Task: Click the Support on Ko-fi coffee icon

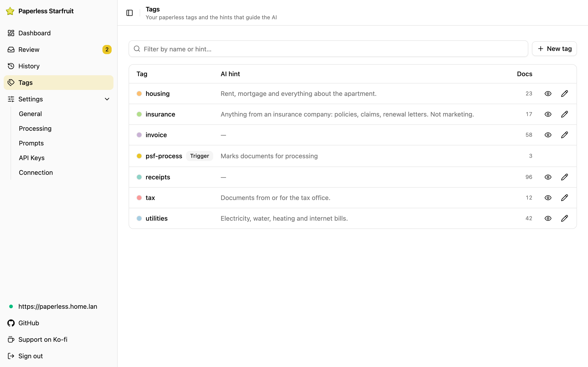Action: click(x=11, y=339)
